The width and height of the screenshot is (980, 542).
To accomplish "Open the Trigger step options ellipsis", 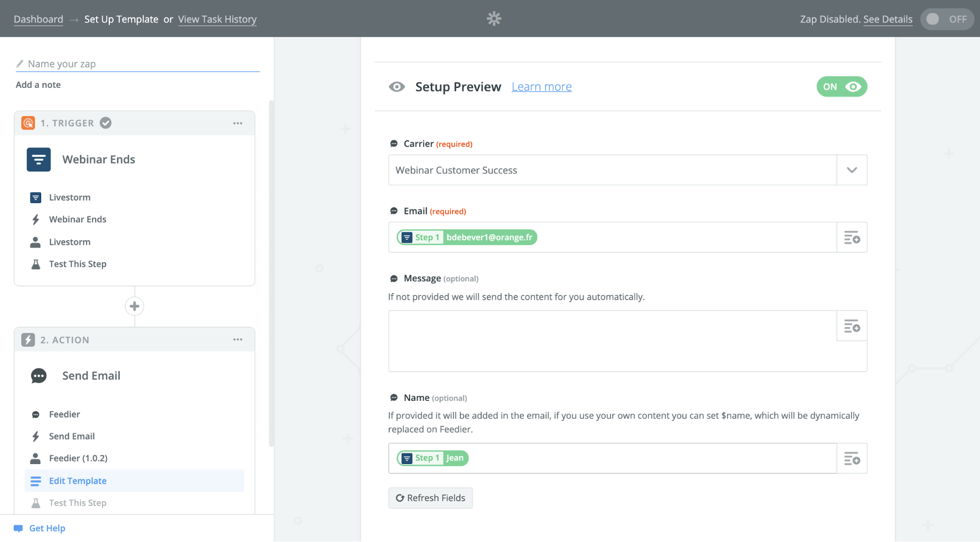I will coord(238,123).
